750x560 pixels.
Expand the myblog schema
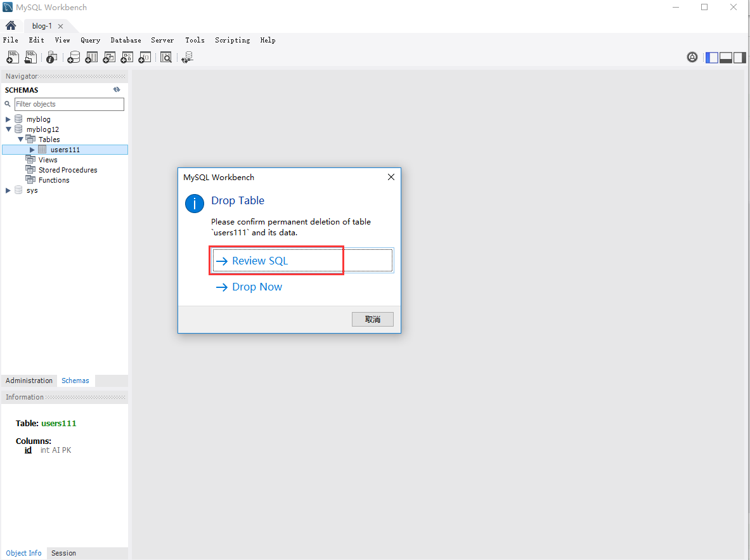(x=8, y=119)
